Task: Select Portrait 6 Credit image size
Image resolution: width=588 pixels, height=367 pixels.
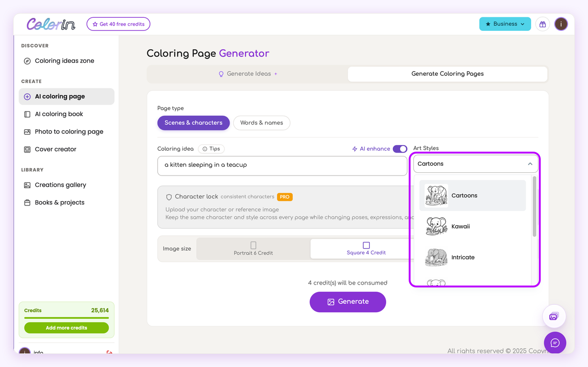Action: pos(253,249)
